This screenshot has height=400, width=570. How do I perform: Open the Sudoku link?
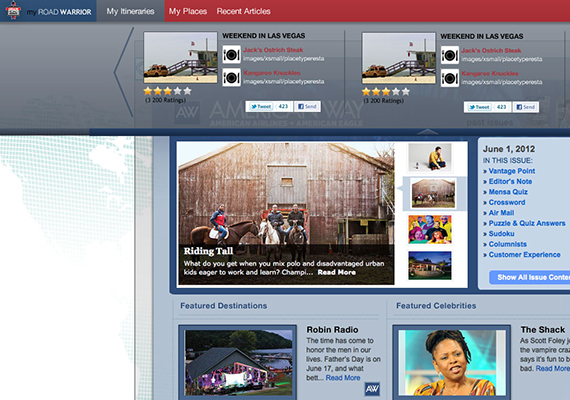pyautogui.click(x=502, y=233)
